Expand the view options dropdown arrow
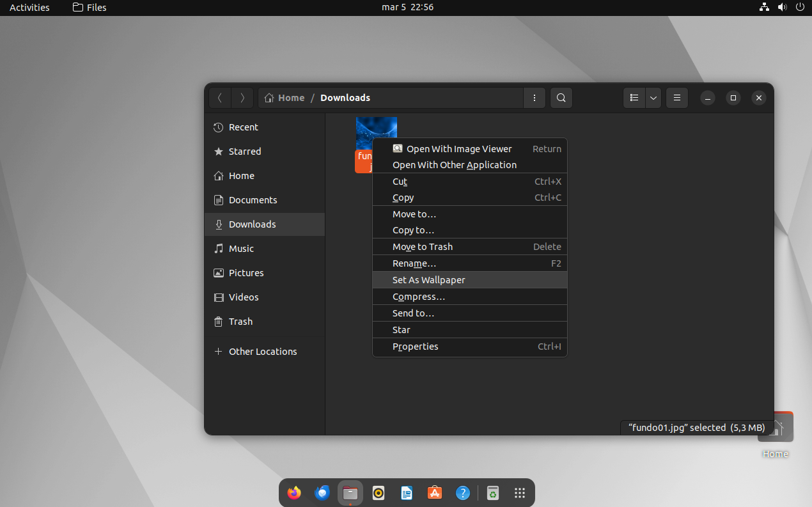 coord(653,98)
